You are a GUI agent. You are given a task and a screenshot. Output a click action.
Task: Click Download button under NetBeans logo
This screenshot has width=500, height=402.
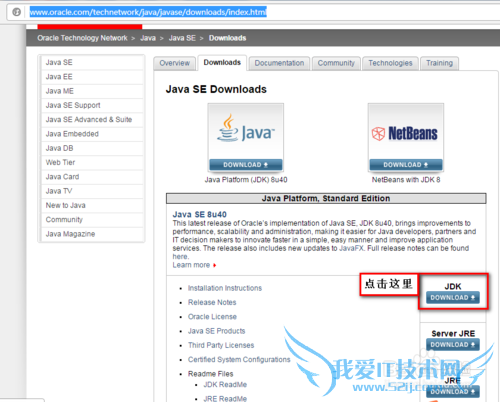pos(406,165)
